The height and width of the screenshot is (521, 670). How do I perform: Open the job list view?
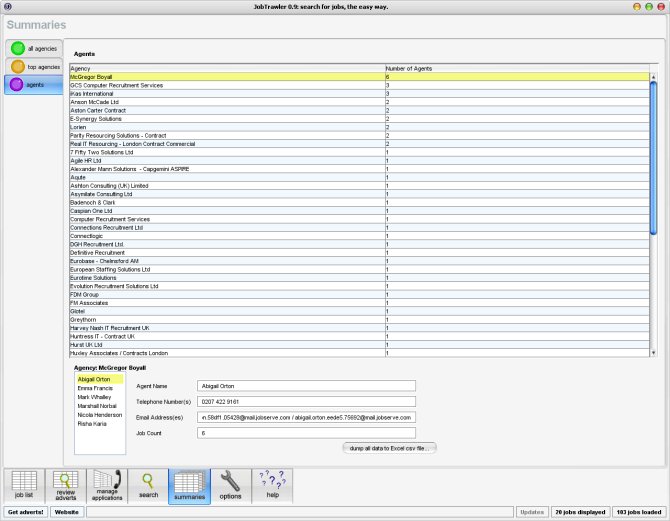24,484
